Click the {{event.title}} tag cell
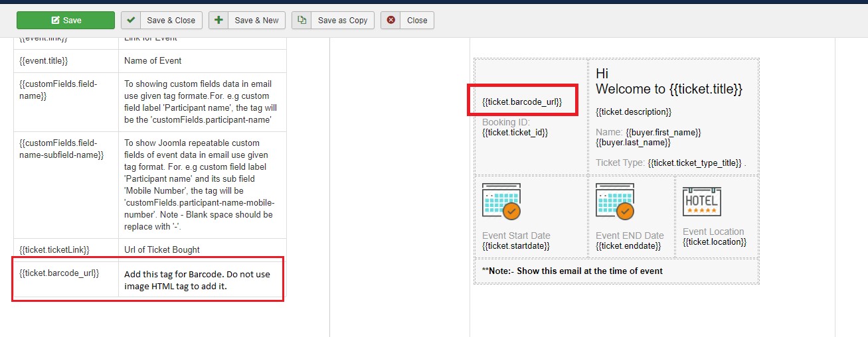Image resolution: width=868 pixels, height=337 pixels. [x=44, y=60]
